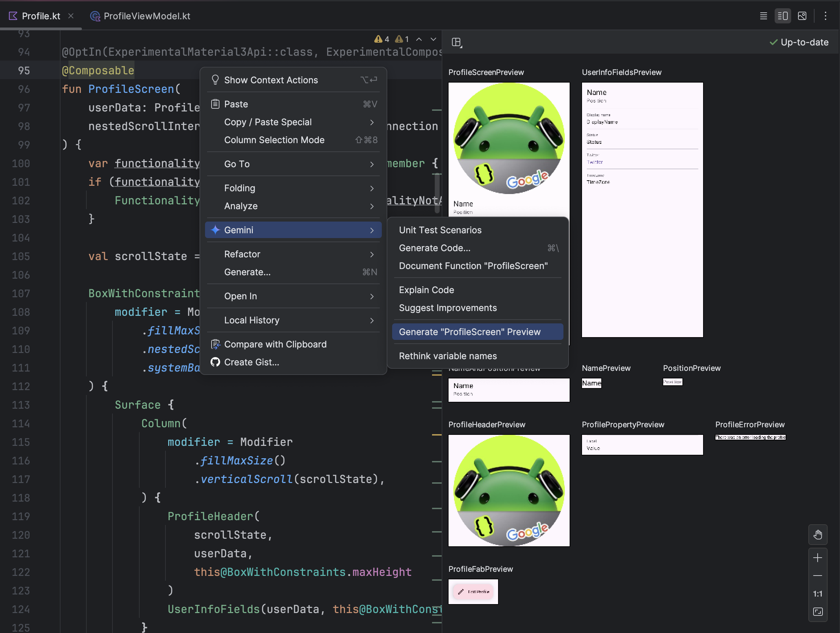Click 'Suggest Improvements' option

point(448,307)
